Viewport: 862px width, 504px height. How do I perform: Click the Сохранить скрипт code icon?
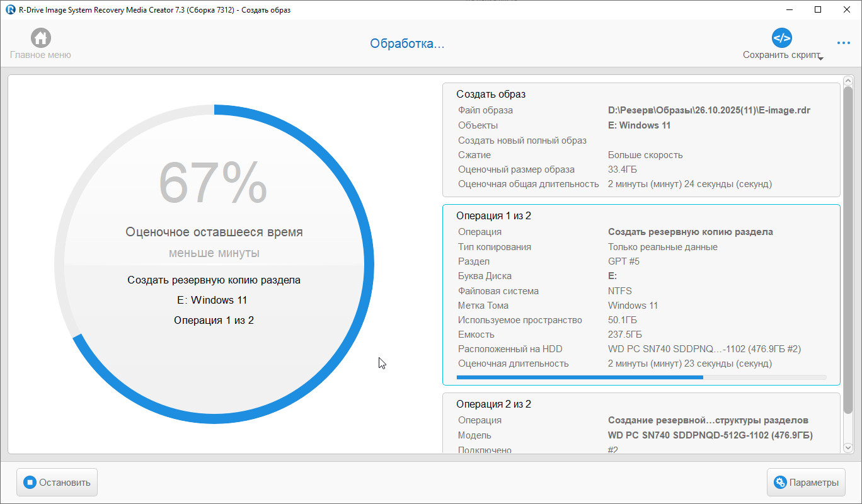(781, 38)
